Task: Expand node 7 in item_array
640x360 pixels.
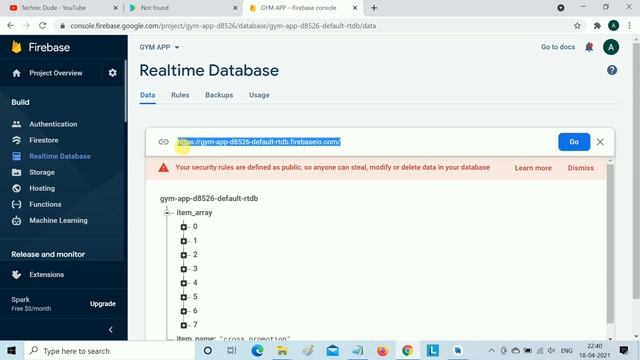Action: (184, 325)
